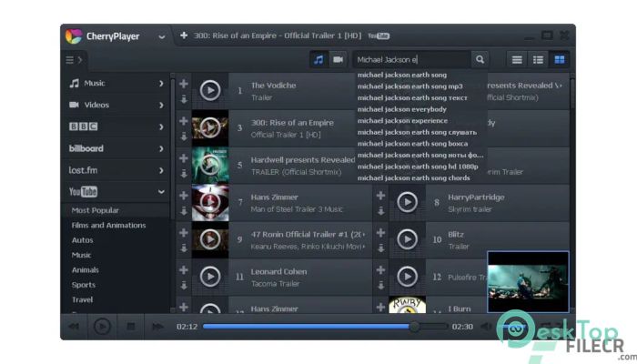
Task: Open 47 Ronin Official Trailer thumbnail
Action: point(210,239)
